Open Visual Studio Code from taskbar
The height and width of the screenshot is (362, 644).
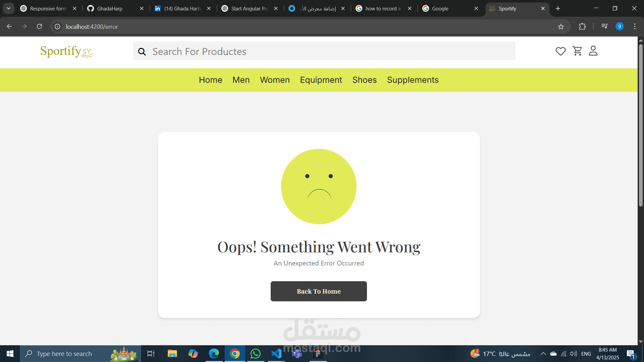(276, 354)
